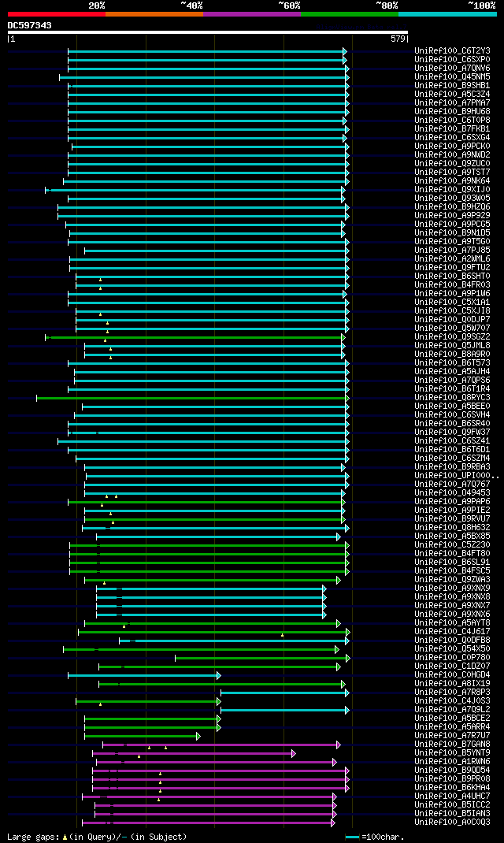The image size is (504, 843).
Task: Select label UniRef100_A7PMA7
Action: [452, 102]
